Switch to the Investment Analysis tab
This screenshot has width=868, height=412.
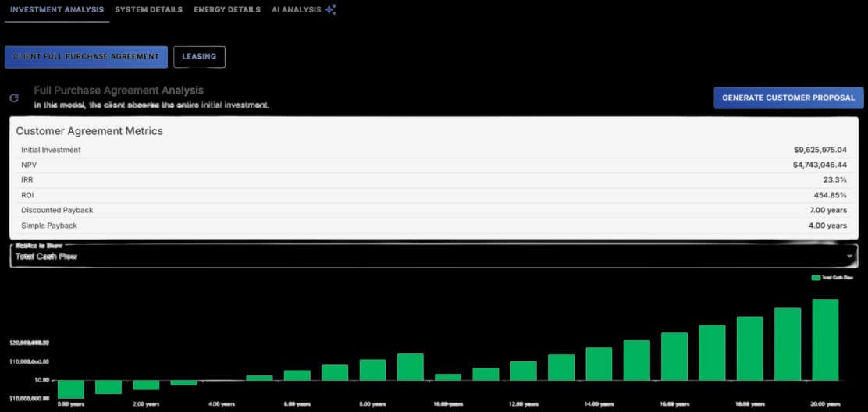tap(57, 9)
